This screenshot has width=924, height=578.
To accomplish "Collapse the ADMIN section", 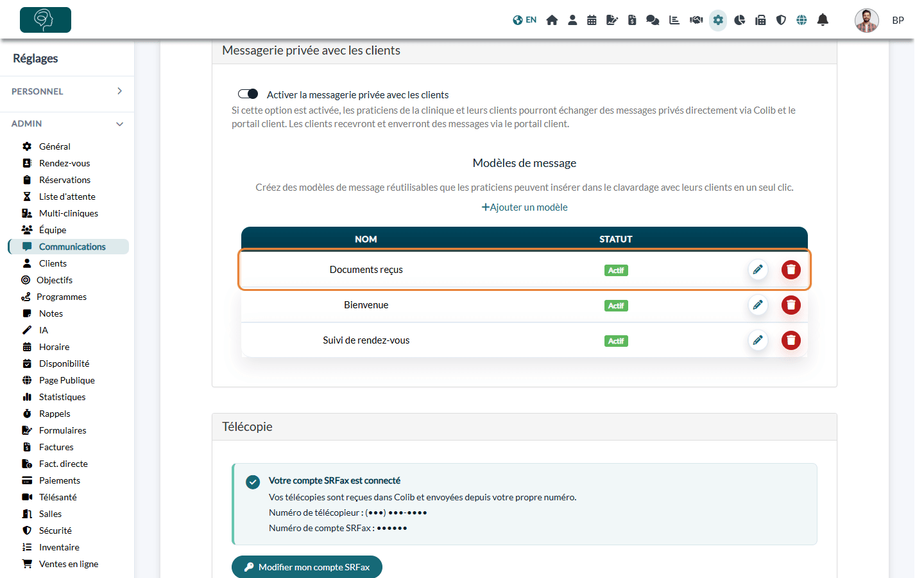I will click(67, 123).
